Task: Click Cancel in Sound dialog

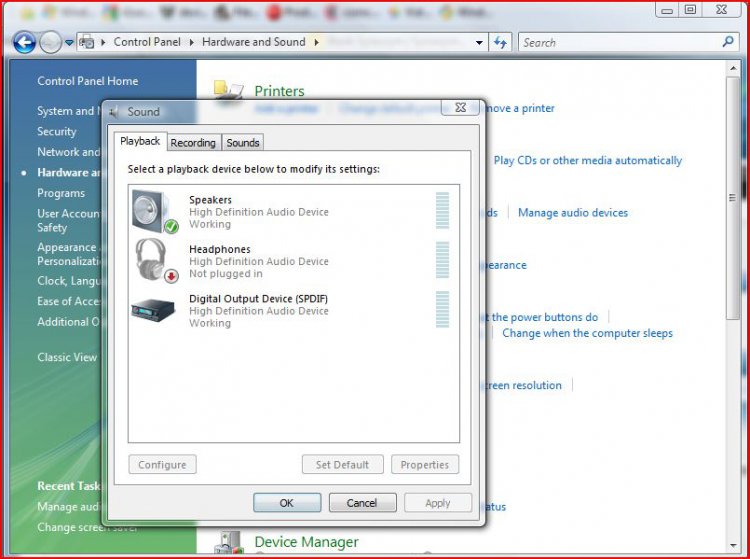Action: coord(363,503)
